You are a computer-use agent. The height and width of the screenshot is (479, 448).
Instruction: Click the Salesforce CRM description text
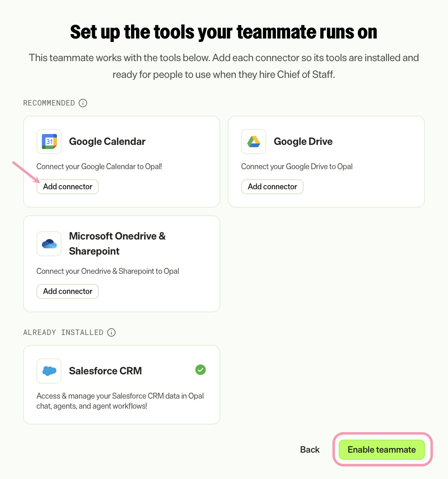(x=120, y=401)
